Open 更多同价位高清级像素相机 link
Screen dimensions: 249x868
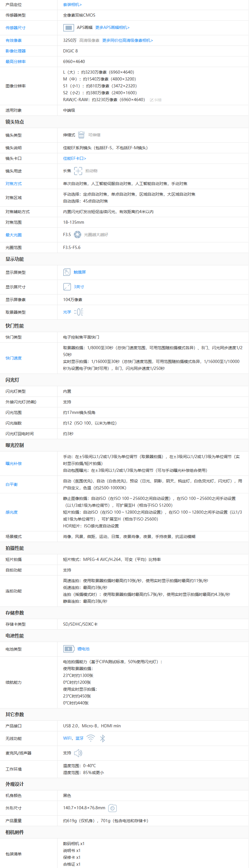tap(128, 40)
